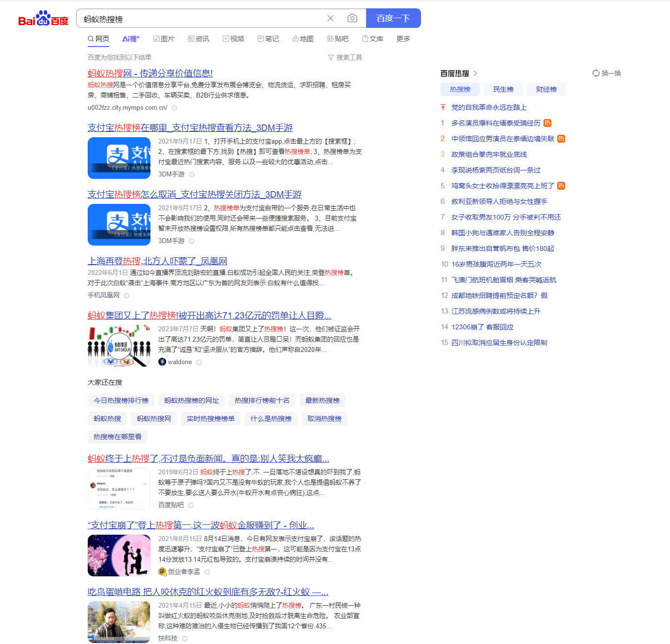Open camera image search icon
The image size is (670, 644).
(352, 18)
